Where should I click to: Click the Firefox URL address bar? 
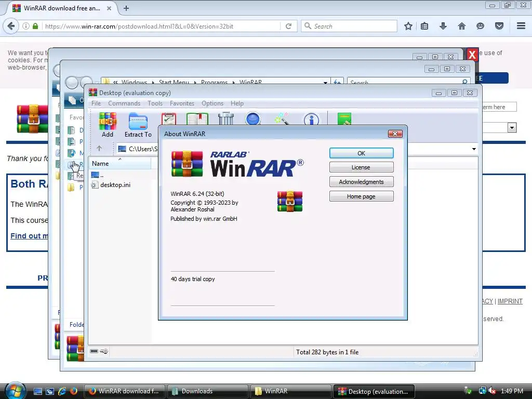161,26
